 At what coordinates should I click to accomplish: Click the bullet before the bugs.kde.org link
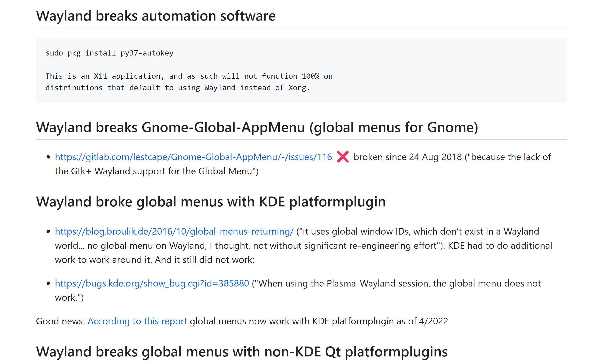pyautogui.click(x=48, y=283)
